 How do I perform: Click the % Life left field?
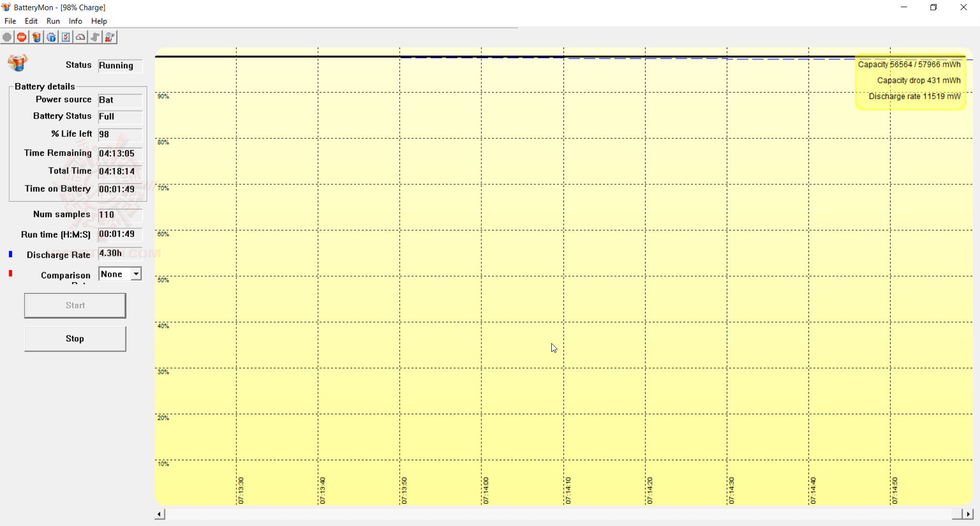[x=120, y=135]
